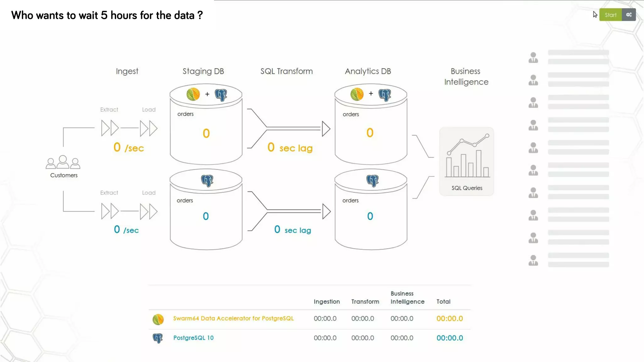Click the Business Intelligence column header in the table
The height and width of the screenshot is (362, 644).
click(x=407, y=298)
